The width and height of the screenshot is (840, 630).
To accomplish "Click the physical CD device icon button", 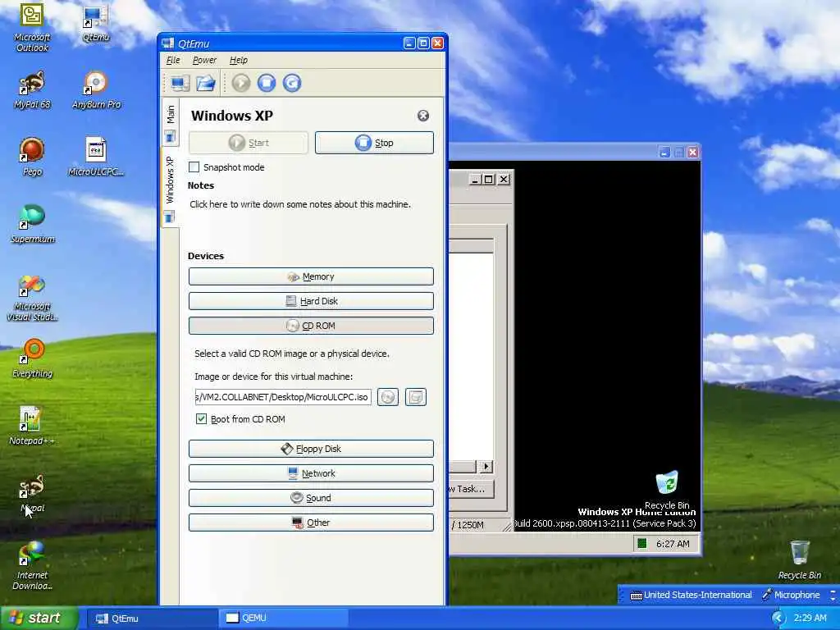I will click(416, 397).
